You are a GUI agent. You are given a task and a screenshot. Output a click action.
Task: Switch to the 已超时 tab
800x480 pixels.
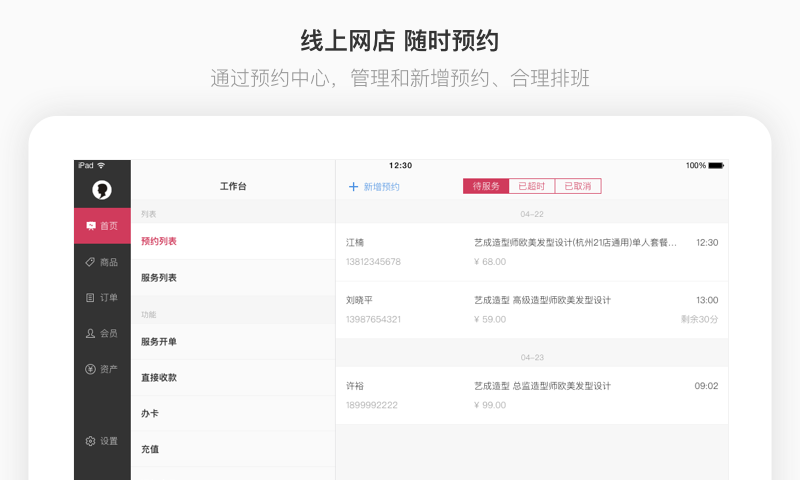click(x=532, y=186)
